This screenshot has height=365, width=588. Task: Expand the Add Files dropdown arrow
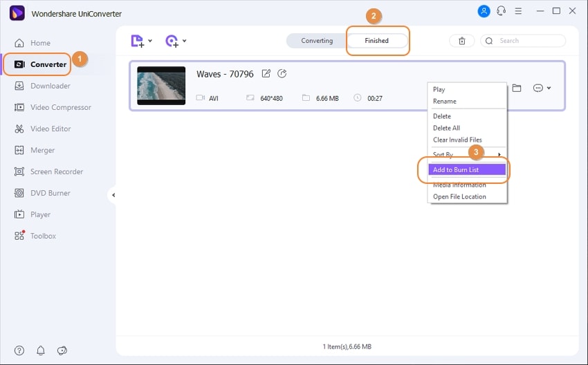150,41
